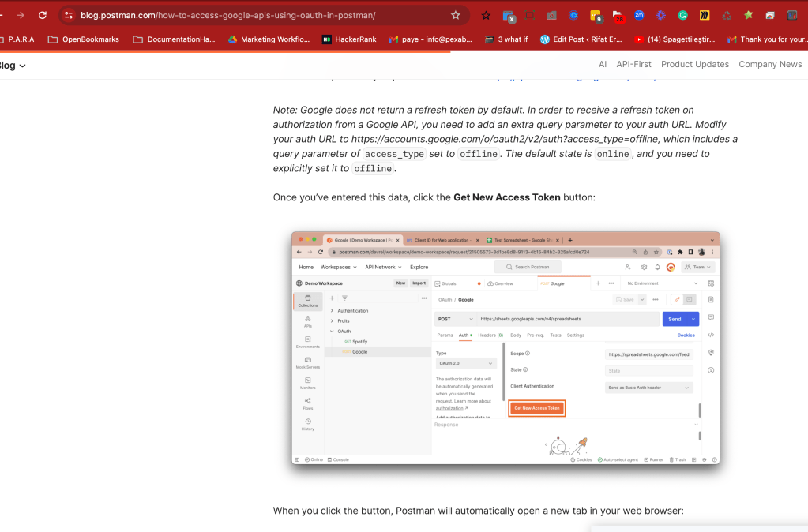The height and width of the screenshot is (532, 808).
Task: Open the Marketing Workflo... Drive bookmark
Action: (269, 39)
